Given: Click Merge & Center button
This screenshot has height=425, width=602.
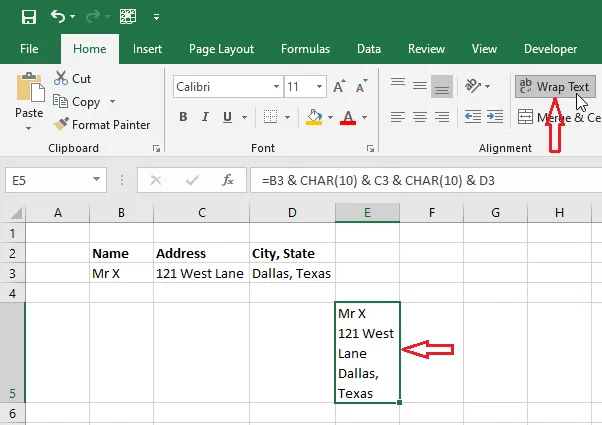Looking at the screenshot, I should (559, 117).
